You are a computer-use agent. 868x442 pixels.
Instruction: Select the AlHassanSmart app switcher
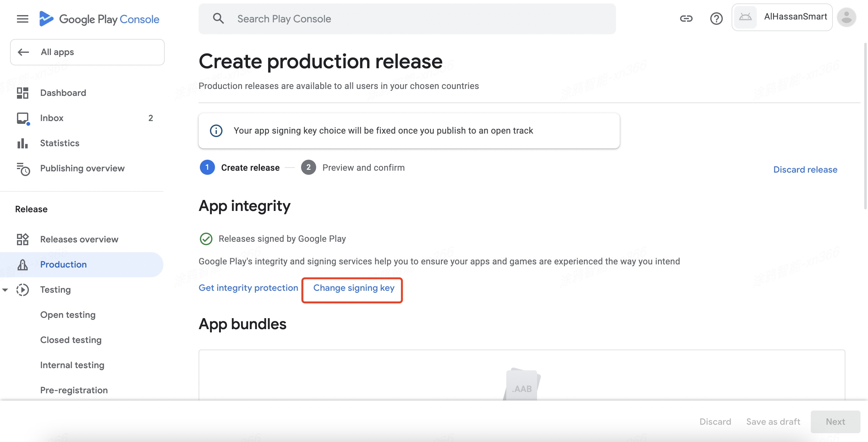point(782,17)
